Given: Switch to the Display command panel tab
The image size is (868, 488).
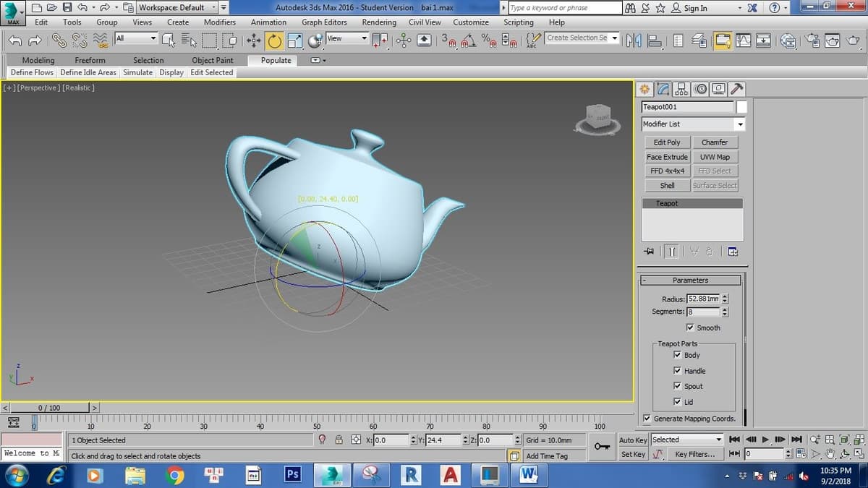Looking at the screenshot, I should pyautogui.click(x=718, y=90).
